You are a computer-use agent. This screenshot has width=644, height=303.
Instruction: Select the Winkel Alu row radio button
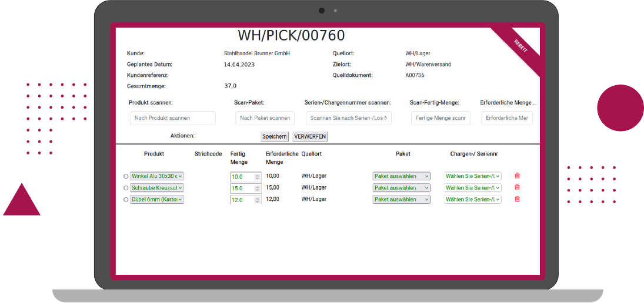126,176
